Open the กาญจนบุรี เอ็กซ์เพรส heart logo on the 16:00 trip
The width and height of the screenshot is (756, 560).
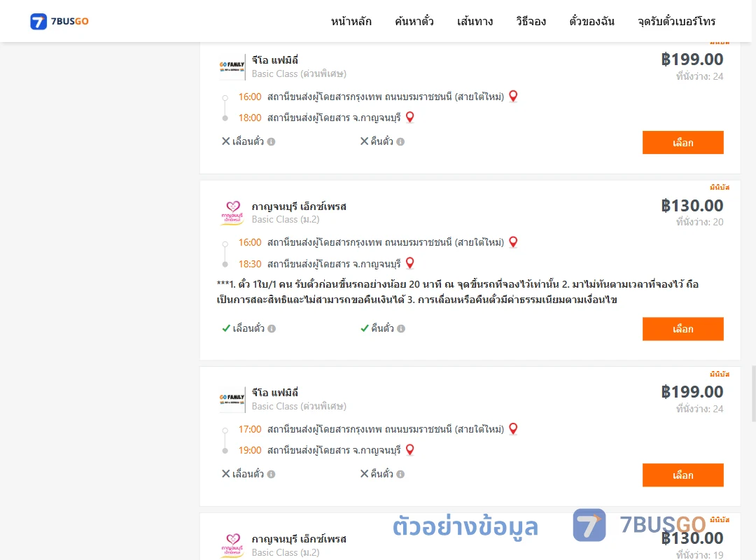point(232,213)
